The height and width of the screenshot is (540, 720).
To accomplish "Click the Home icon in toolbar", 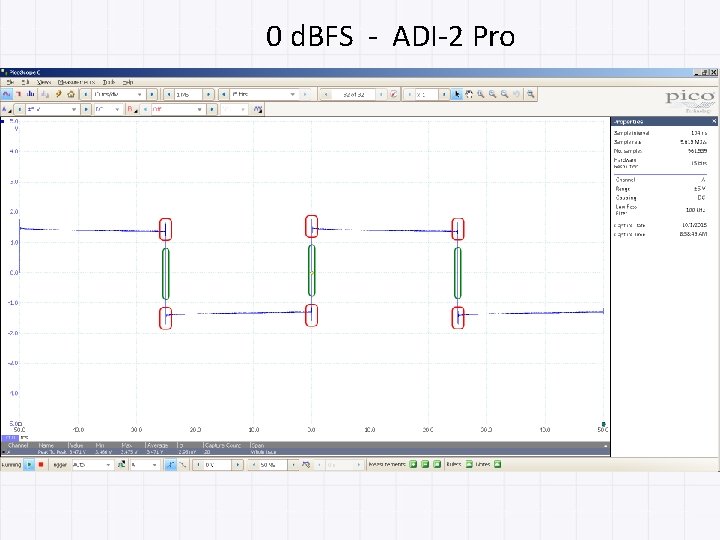I will click(71, 94).
